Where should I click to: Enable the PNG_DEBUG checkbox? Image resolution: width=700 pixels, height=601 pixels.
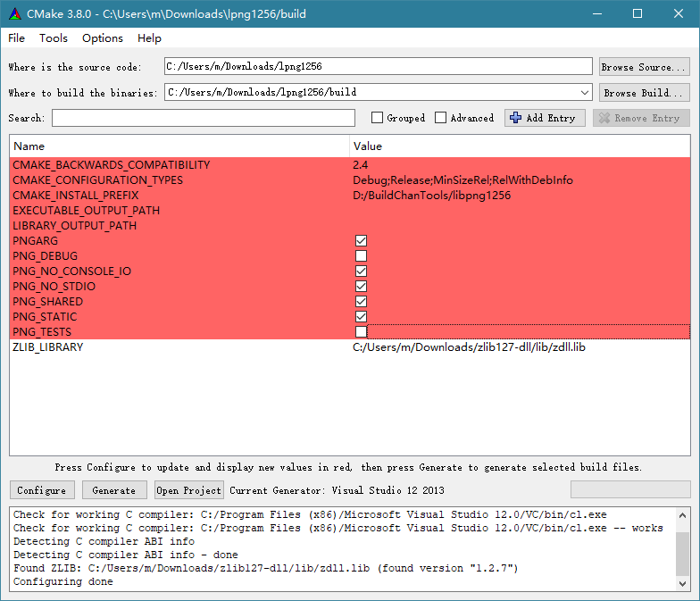point(362,256)
